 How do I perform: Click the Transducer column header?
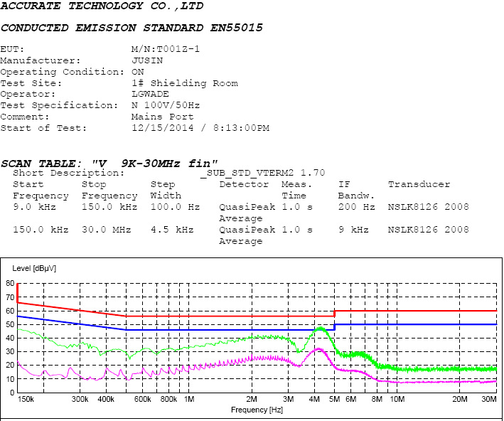click(x=419, y=184)
